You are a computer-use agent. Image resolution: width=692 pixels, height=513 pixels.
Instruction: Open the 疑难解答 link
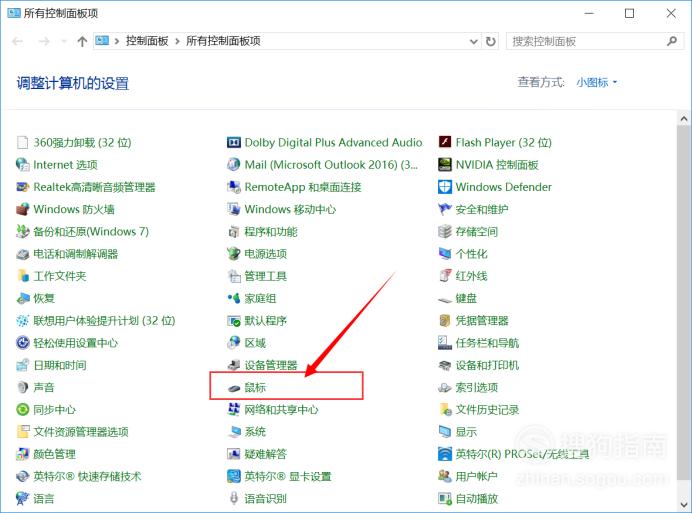tap(265, 454)
